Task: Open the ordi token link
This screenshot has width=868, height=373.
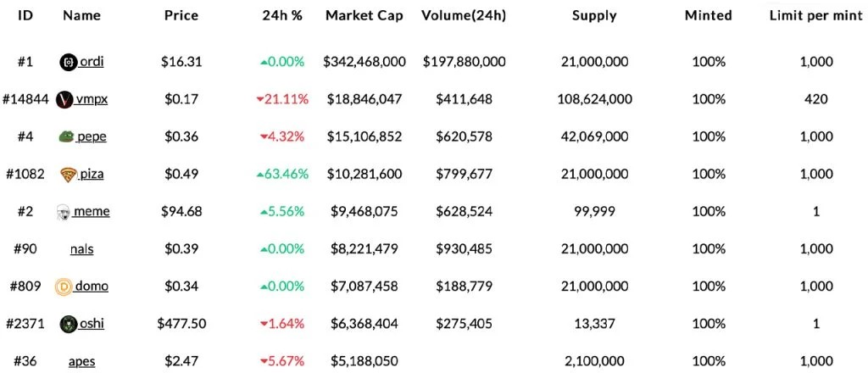Action: tap(91, 62)
